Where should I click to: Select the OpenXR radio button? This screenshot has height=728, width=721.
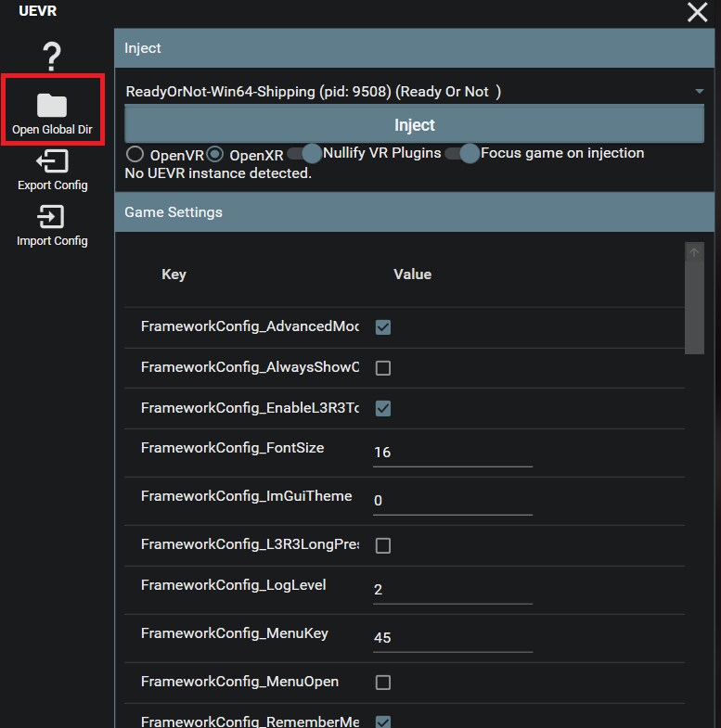click(215, 154)
